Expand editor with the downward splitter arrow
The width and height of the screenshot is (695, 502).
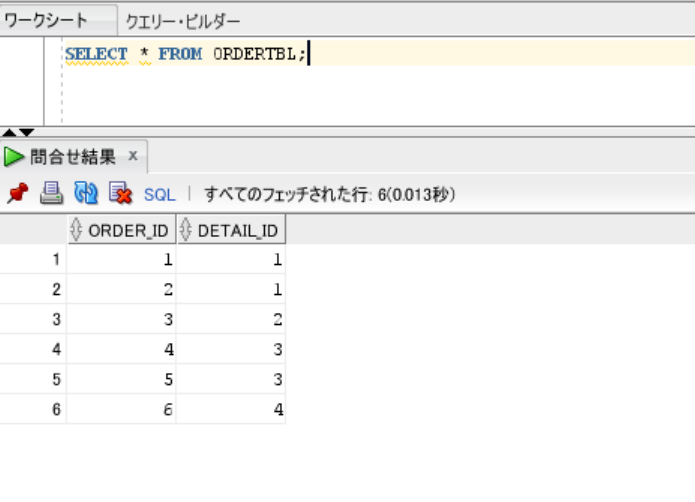point(26,132)
